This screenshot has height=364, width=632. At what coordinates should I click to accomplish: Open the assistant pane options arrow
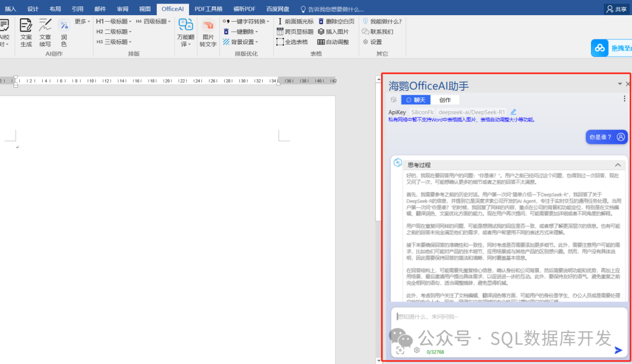click(620, 84)
